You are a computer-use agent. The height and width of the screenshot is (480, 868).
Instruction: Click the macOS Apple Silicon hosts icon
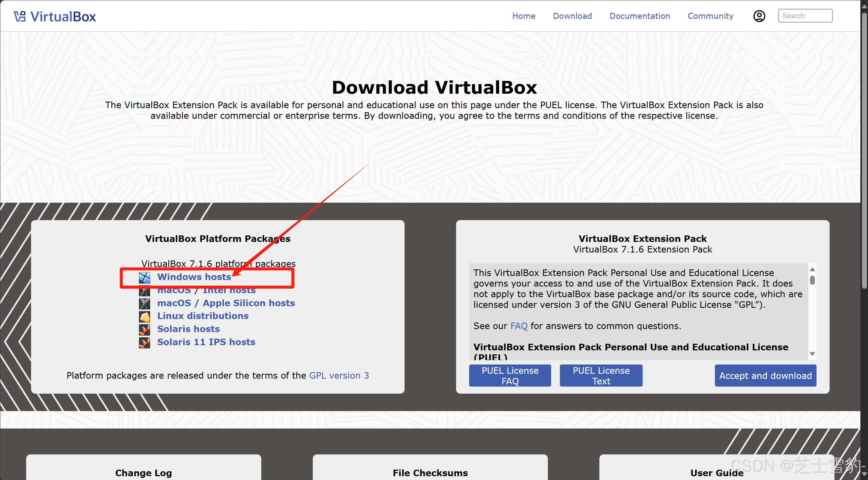(145, 303)
